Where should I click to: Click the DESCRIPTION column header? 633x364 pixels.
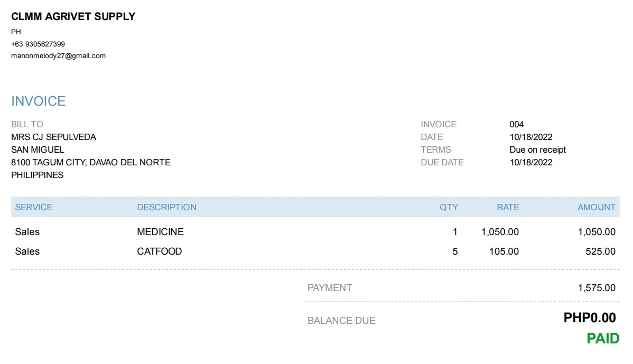coord(166,207)
